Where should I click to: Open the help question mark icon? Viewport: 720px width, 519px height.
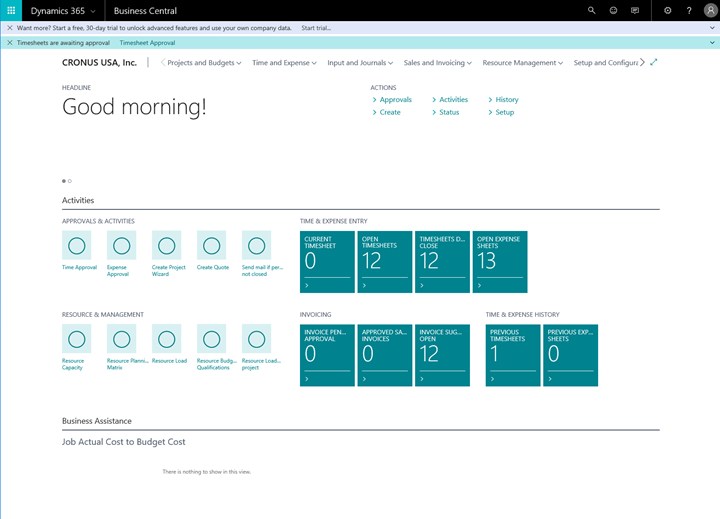(689, 11)
